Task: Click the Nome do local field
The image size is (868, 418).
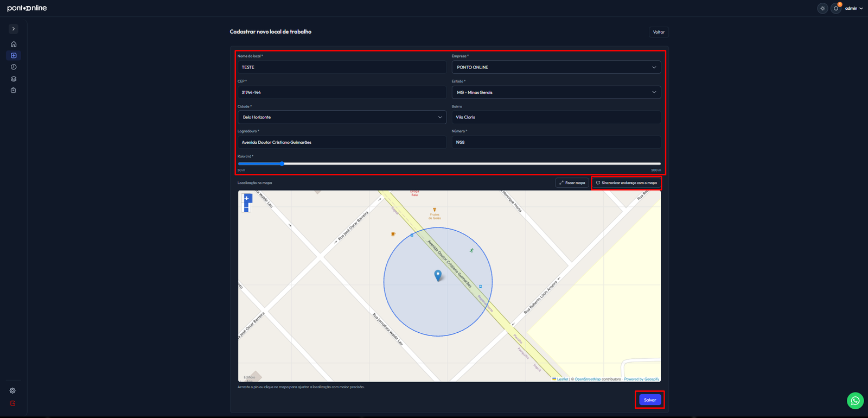Action: point(342,67)
